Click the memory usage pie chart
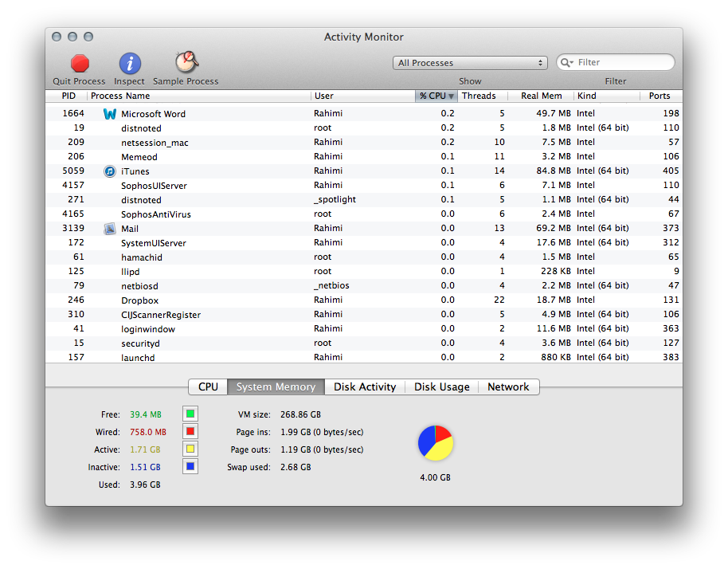728x569 pixels. pyautogui.click(x=436, y=442)
